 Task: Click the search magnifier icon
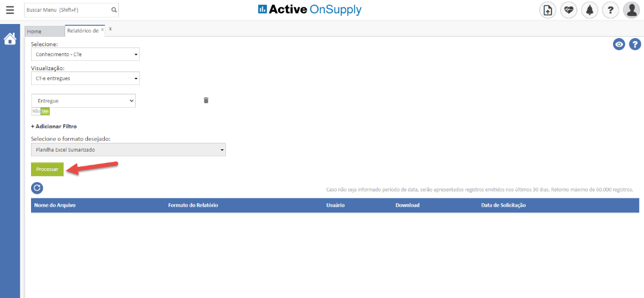pyautogui.click(x=114, y=10)
